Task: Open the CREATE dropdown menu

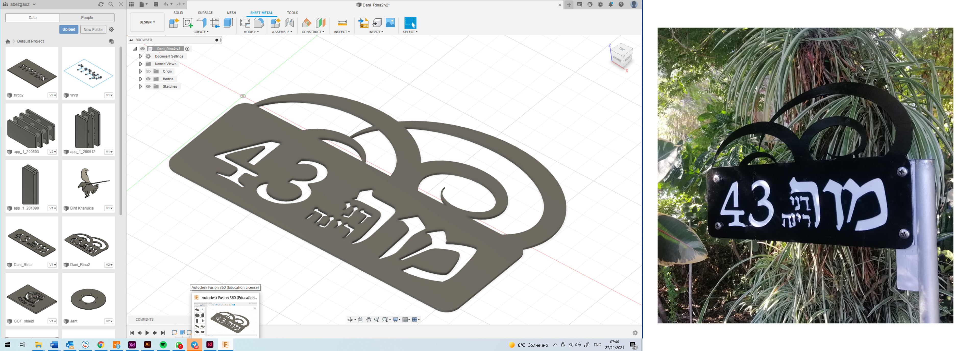Action: pyautogui.click(x=201, y=32)
